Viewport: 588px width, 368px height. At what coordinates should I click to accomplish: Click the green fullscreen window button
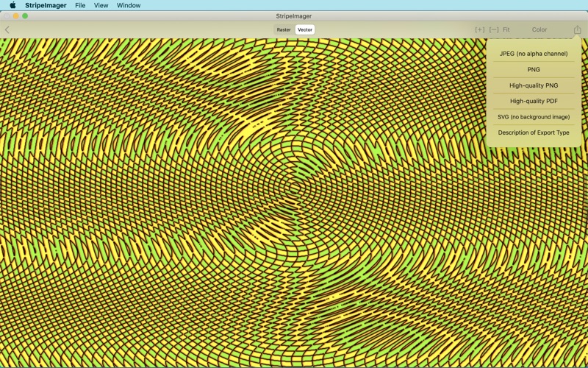25,15
